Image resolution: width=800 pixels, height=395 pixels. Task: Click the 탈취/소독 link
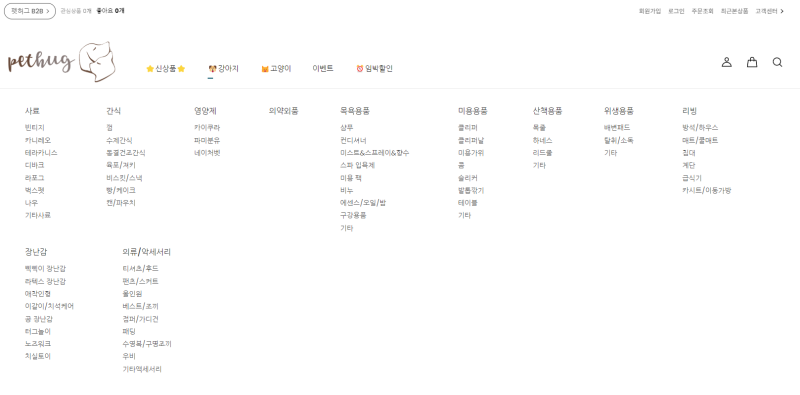(618, 140)
